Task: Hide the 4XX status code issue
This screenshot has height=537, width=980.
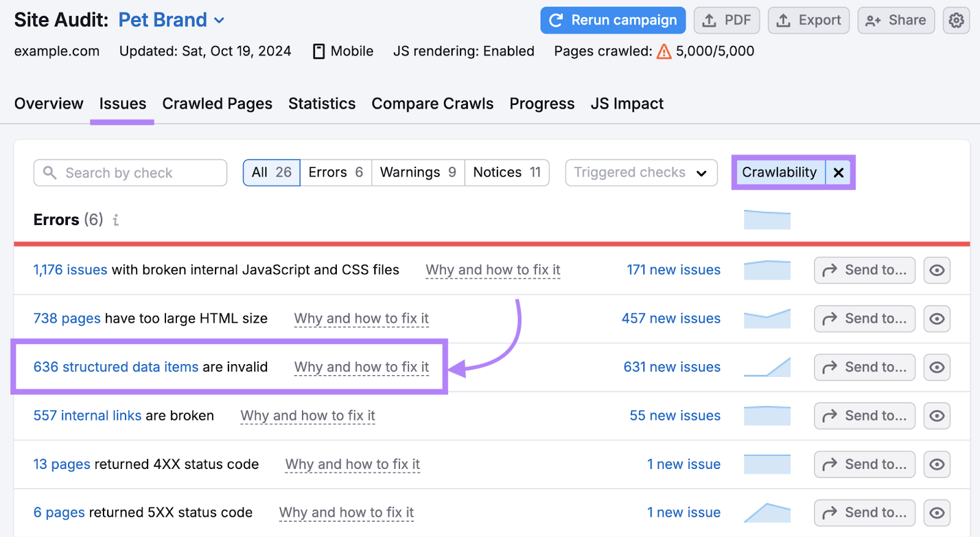Action: (937, 465)
